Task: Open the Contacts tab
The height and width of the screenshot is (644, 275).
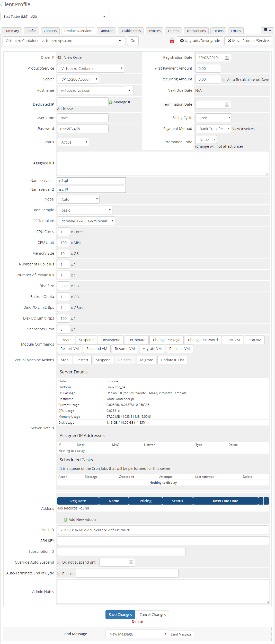Action: [x=50, y=31]
